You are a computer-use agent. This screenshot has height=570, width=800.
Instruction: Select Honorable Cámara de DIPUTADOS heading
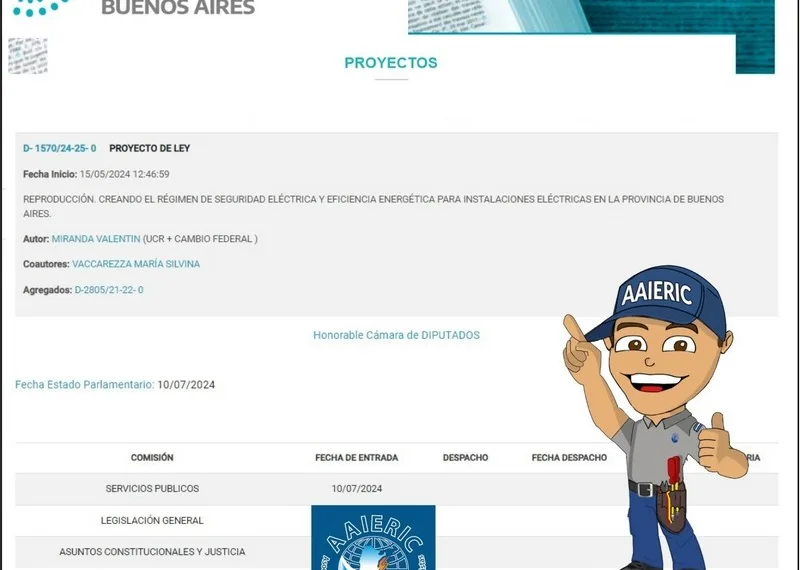click(396, 335)
